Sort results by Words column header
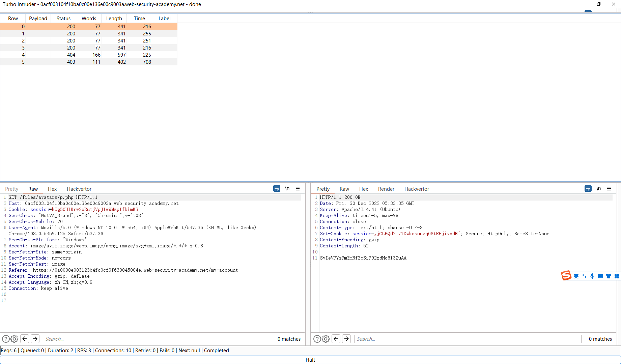 coord(89,19)
